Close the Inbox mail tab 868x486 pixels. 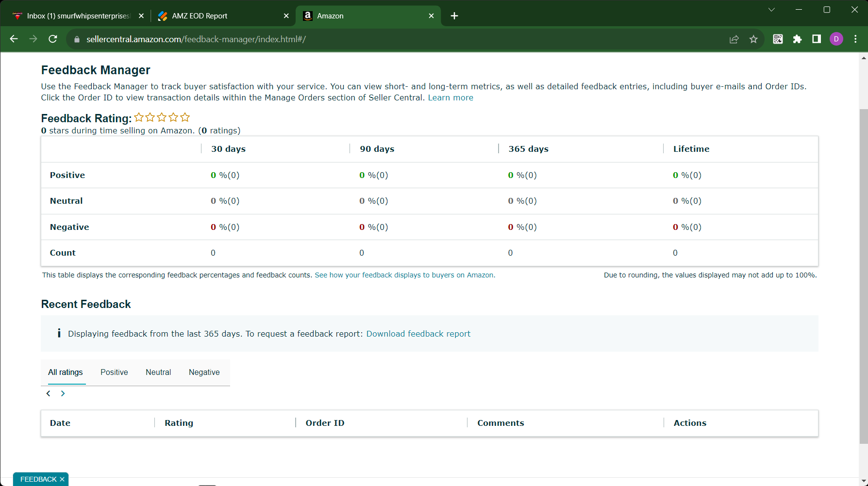pos(141,16)
